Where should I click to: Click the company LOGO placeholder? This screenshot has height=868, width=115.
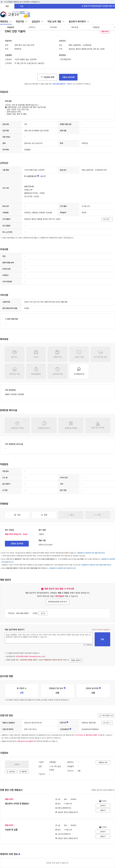point(17,765)
